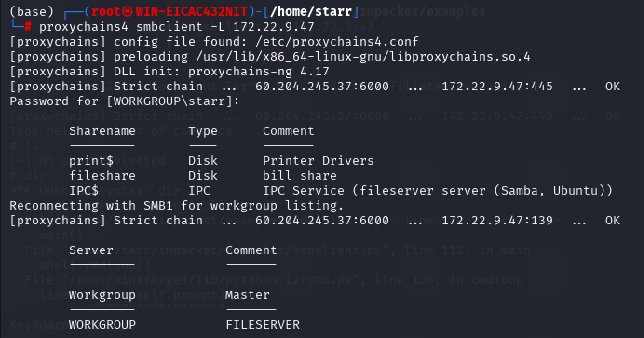This screenshot has height=338, width=644.
Task: Click the Password for WORKGROUP\starr prompt
Action: click(124, 101)
